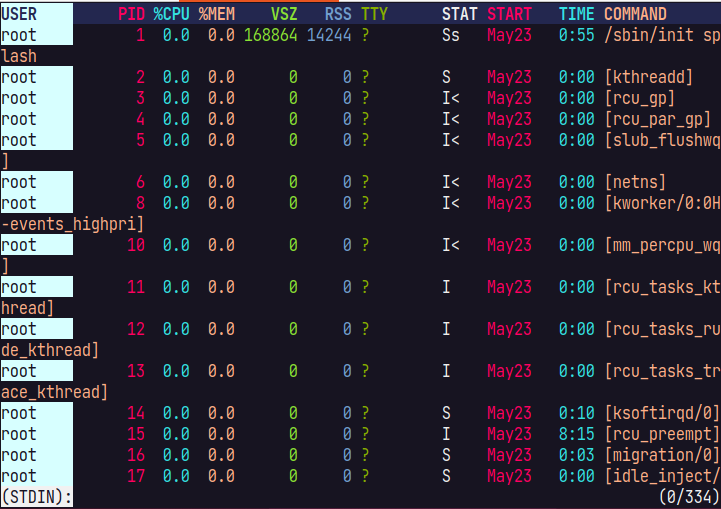Click the I< status of rcu_gp row

451,98
